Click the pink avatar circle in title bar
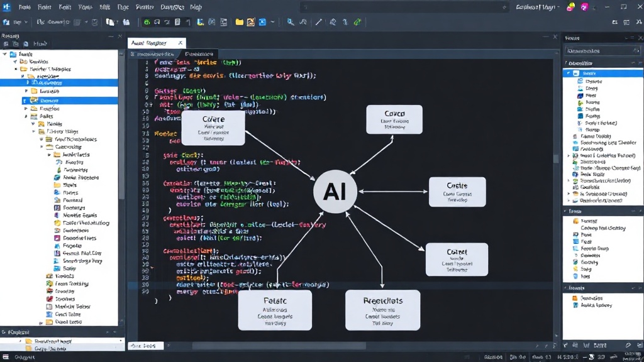The width and height of the screenshot is (644, 362). click(584, 6)
